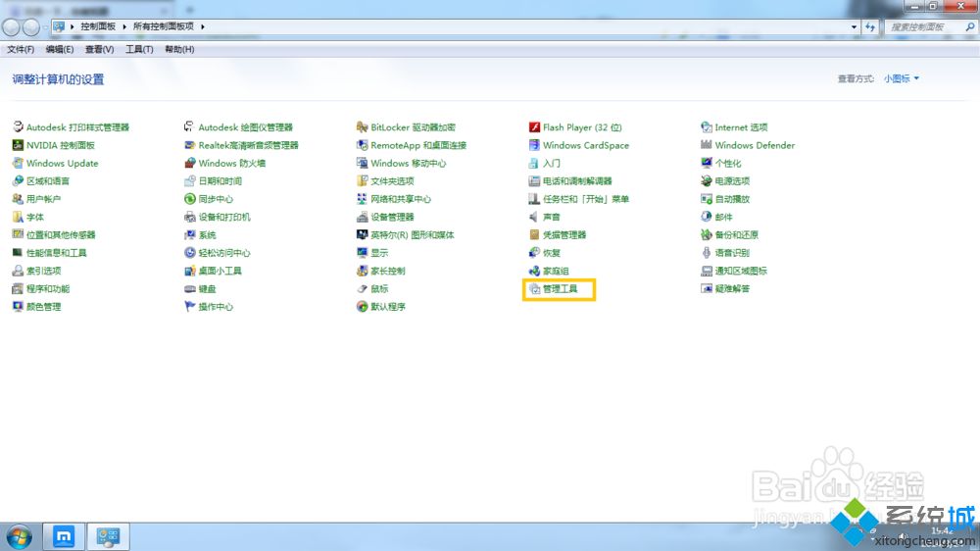Open the 文件(F) menu
980x551 pixels.
21,49
